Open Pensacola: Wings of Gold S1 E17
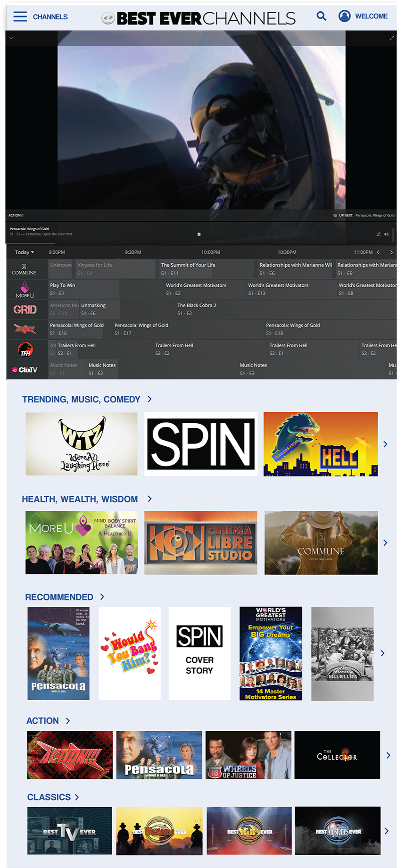This screenshot has width=397, height=868. tap(188, 329)
